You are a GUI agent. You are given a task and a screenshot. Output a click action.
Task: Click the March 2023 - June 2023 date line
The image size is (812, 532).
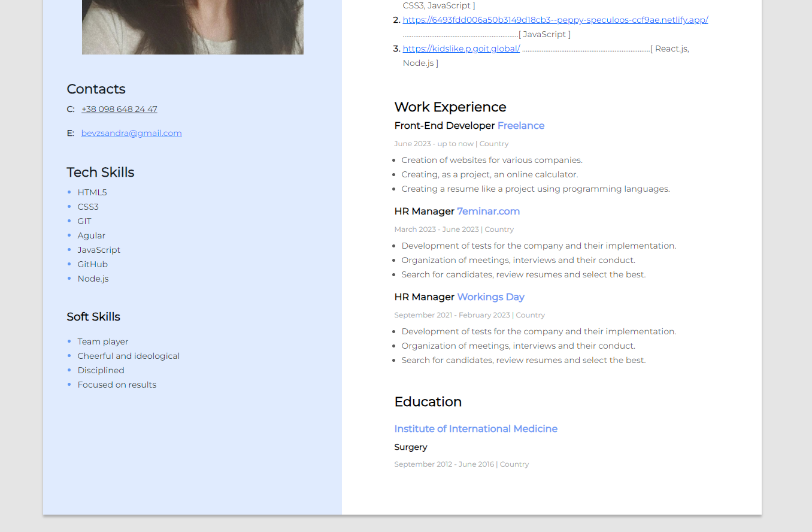pyautogui.click(x=454, y=229)
